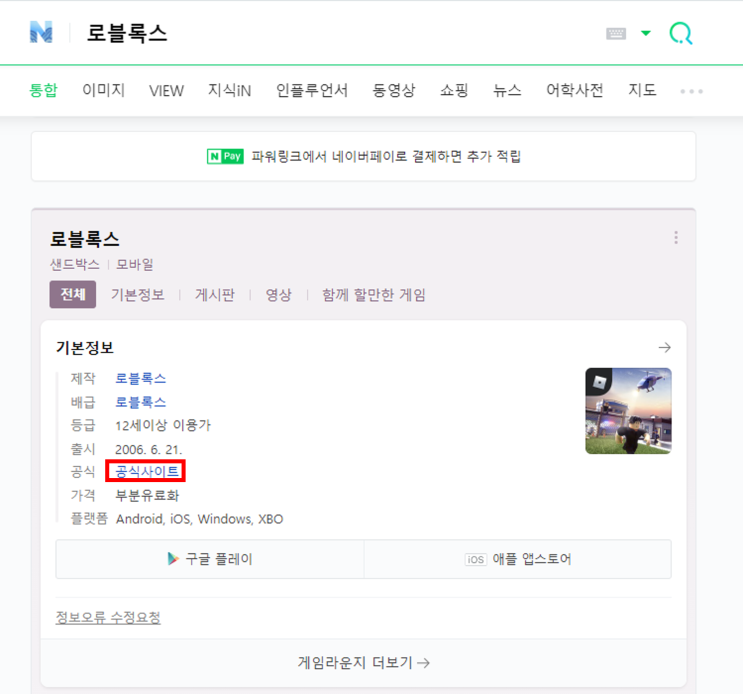This screenshot has height=694, width=743.
Task: Open the on-screen keyboard icon
Action: coord(616,34)
